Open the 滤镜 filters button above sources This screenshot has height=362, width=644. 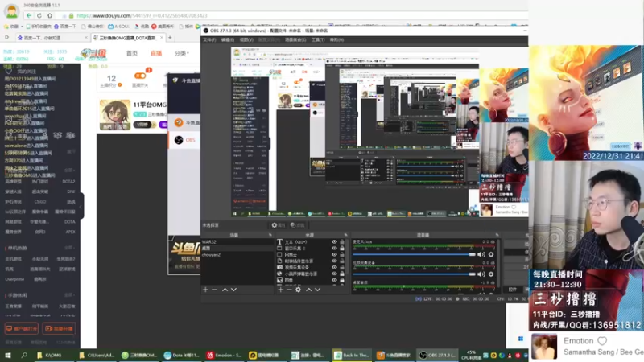[x=298, y=225]
